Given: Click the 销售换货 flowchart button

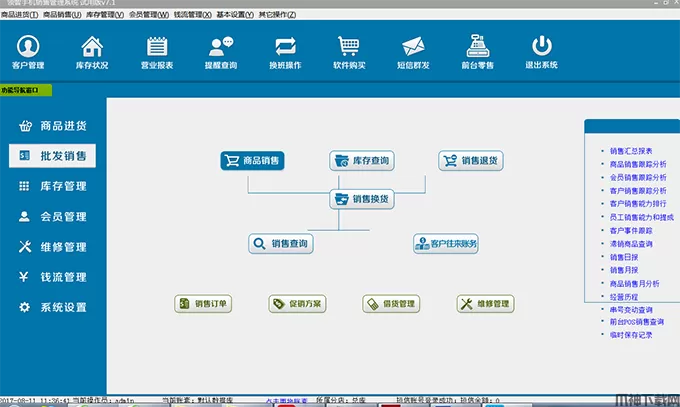Looking at the screenshot, I should point(362,199).
